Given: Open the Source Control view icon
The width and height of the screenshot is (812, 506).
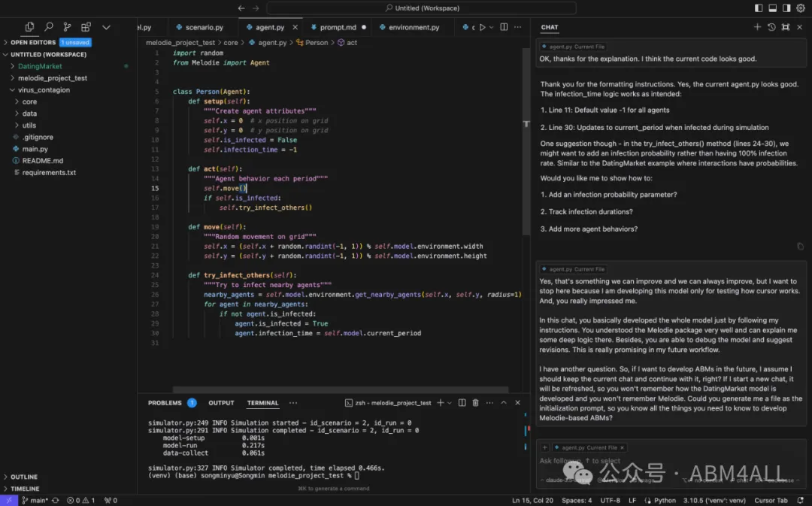Looking at the screenshot, I should click(67, 26).
